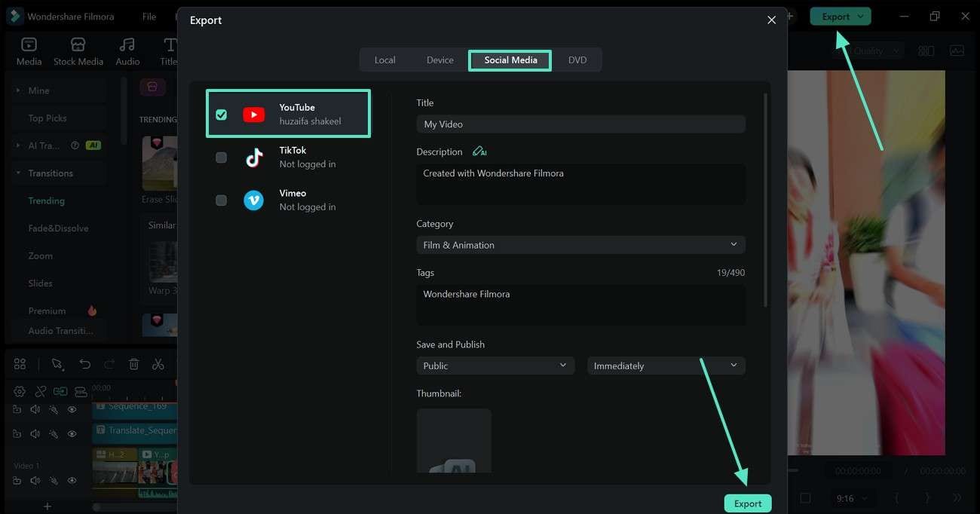Click the Tags field with Wondershare Filmora
980x514 pixels.
coord(580,304)
